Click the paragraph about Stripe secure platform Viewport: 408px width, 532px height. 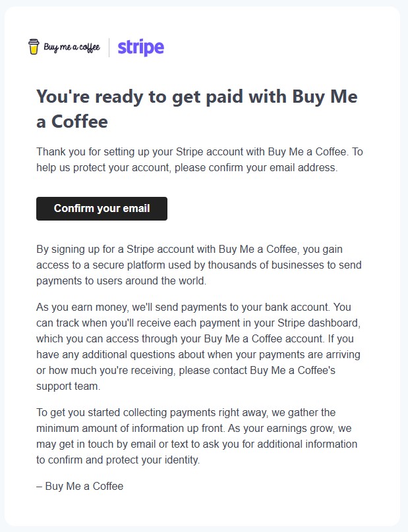coord(198,265)
